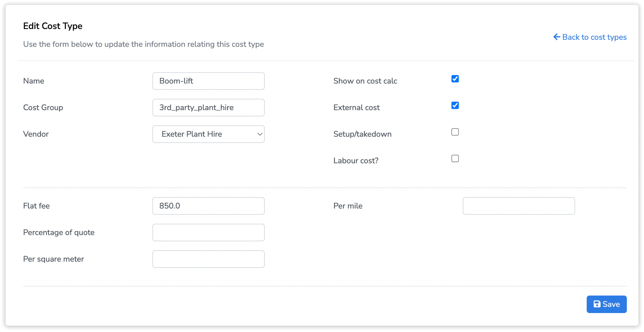This screenshot has width=644, height=332.
Task: Click the Labour cost? text label
Action: point(356,161)
